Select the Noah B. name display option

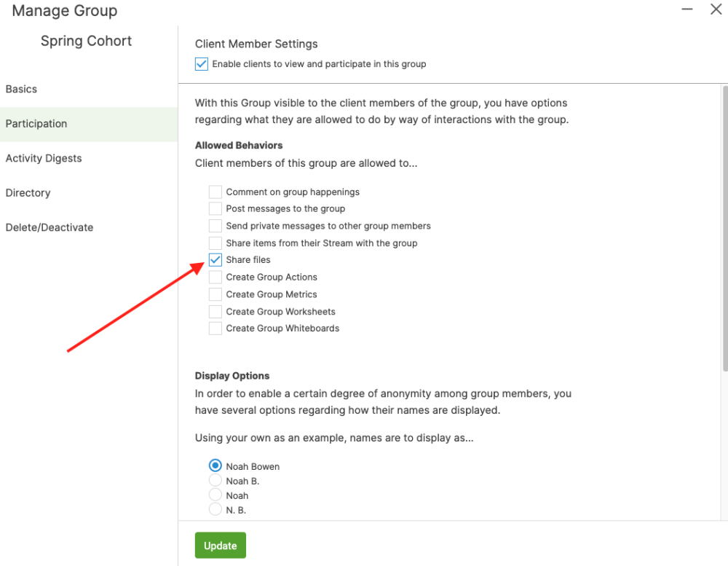coord(215,481)
